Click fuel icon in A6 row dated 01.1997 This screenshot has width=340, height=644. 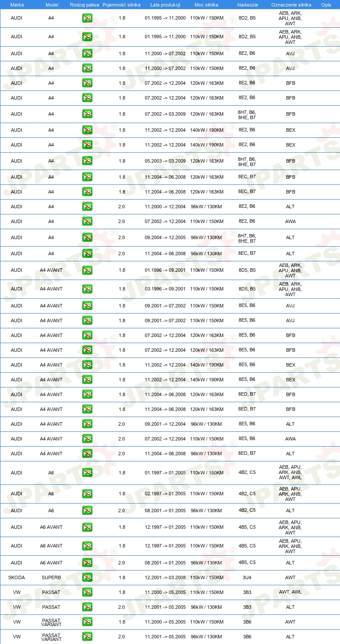point(87,473)
